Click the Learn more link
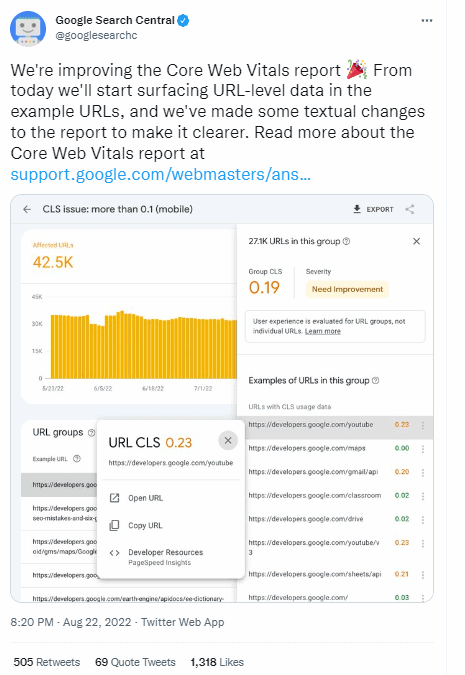Image resolution: width=465 pixels, height=675 pixels. click(x=322, y=331)
